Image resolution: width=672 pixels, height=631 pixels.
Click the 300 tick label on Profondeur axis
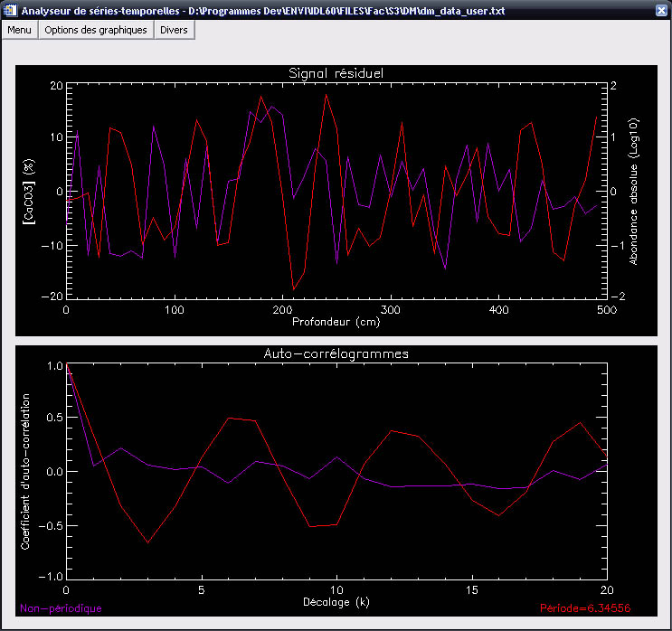(x=390, y=309)
